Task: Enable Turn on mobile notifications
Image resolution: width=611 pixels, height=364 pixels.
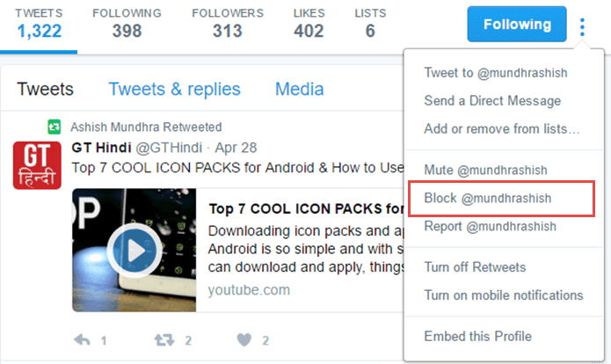Action: click(504, 295)
